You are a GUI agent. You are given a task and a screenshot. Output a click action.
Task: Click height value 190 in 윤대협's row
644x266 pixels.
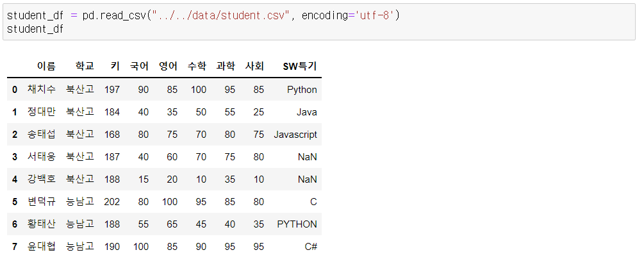[x=112, y=246]
